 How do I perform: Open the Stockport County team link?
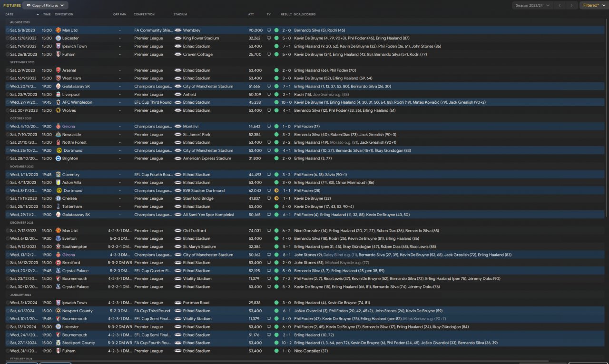[79, 343]
